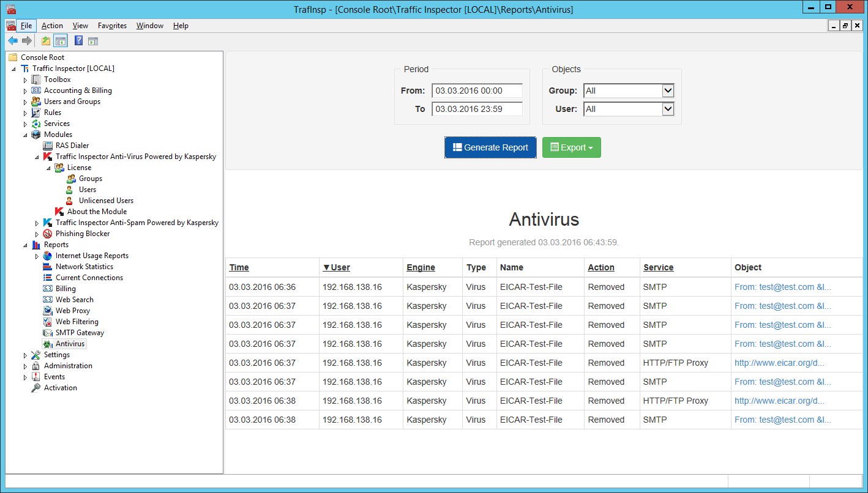Open the Favorites menu

[112, 26]
